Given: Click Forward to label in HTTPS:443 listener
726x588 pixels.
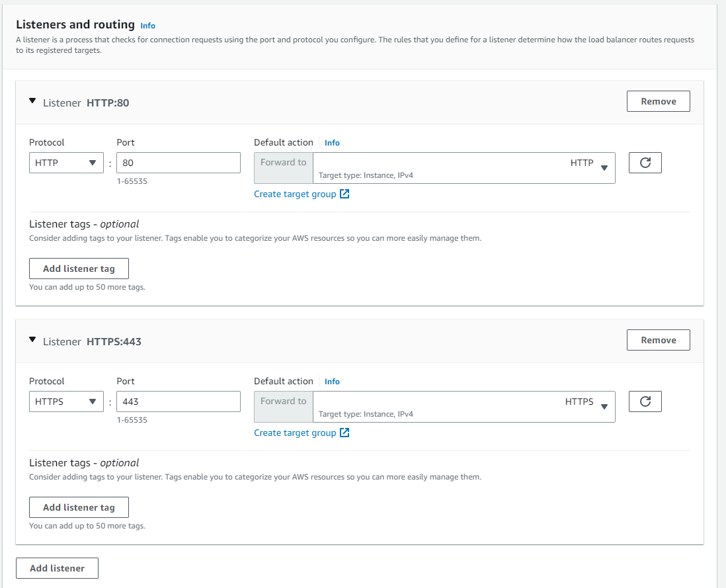Looking at the screenshot, I should point(284,401).
